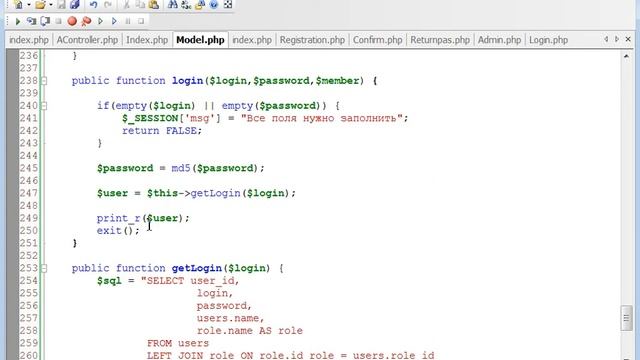Click the last debug toolbar square icon
The image size is (640, 360).
pyautogui.click(x=141, y=21)
